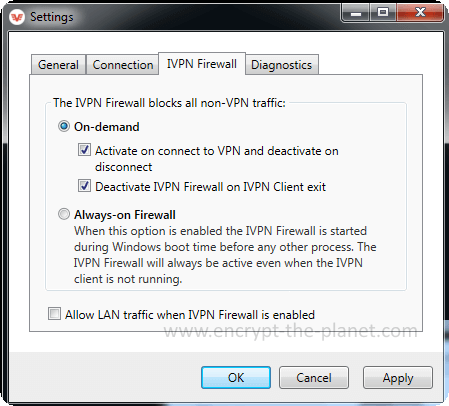449x406 pixels.
Task: Click the Settings title bar text
Action: pyautogui.click(x=52, y=17)
